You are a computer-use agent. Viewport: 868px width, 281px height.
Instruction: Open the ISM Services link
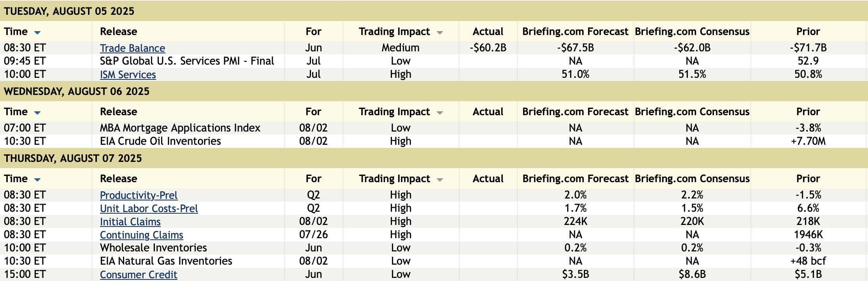[x=128, y=75]
